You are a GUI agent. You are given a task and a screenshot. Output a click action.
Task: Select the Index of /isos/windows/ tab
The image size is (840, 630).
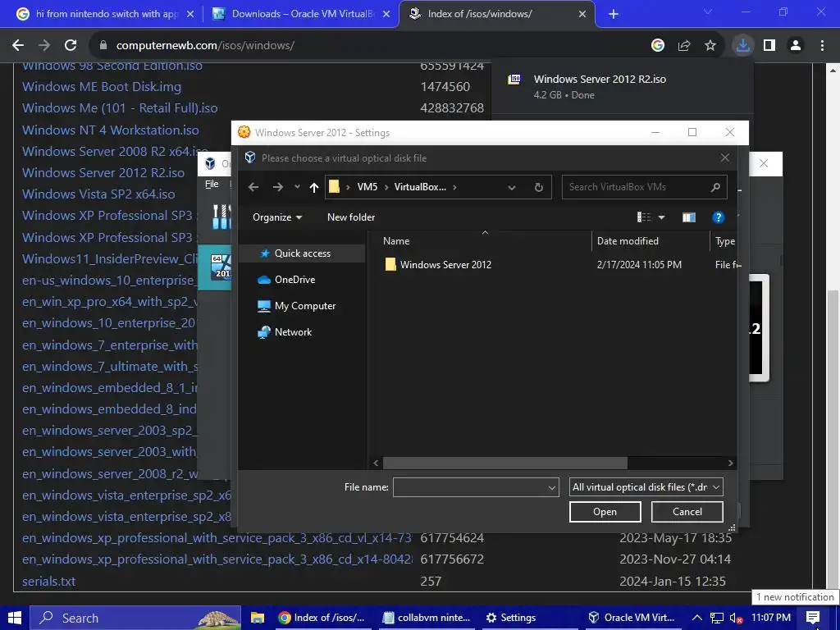[x=496, y=14]
